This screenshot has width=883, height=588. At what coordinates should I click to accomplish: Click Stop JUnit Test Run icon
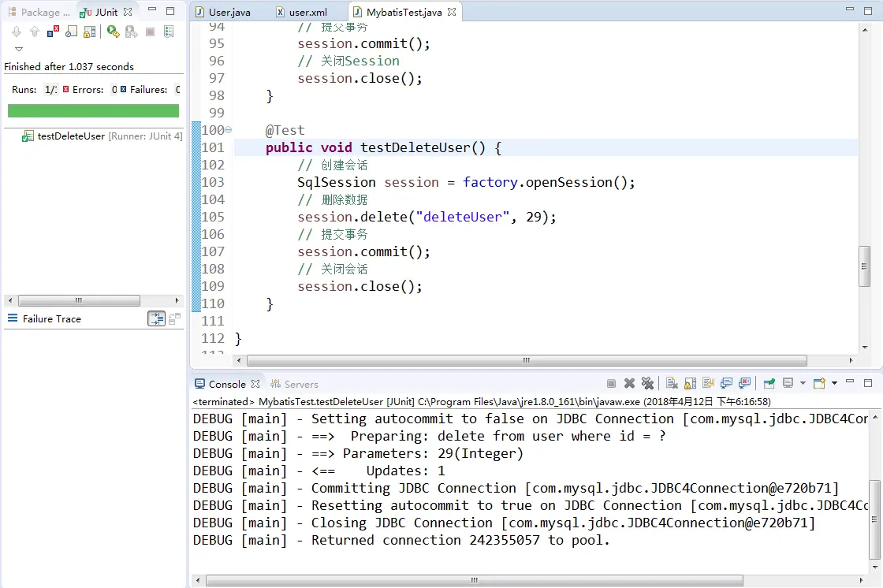click(150, 32)
